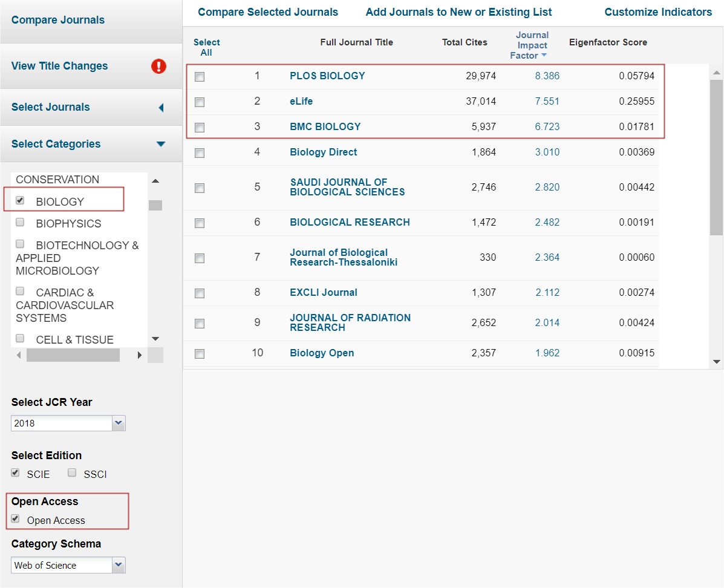Open the Select JCR Year dropdown
The height and width of the screenshot is (588, 724).
tap(119, 423)
